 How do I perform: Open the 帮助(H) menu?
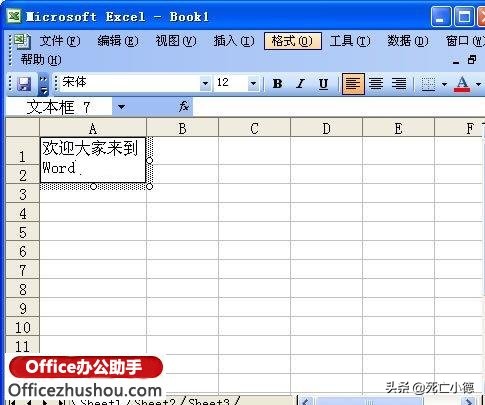tap(41, 60)
